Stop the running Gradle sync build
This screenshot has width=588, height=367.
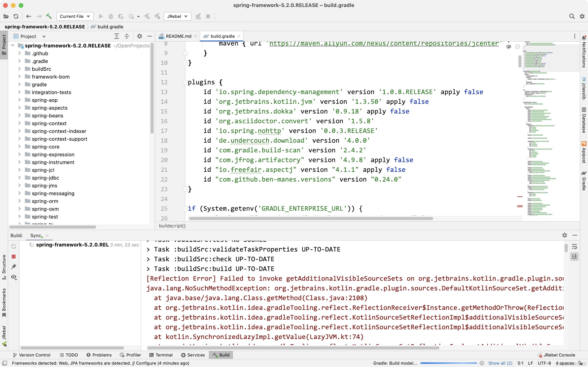click(x=14, y=257)
